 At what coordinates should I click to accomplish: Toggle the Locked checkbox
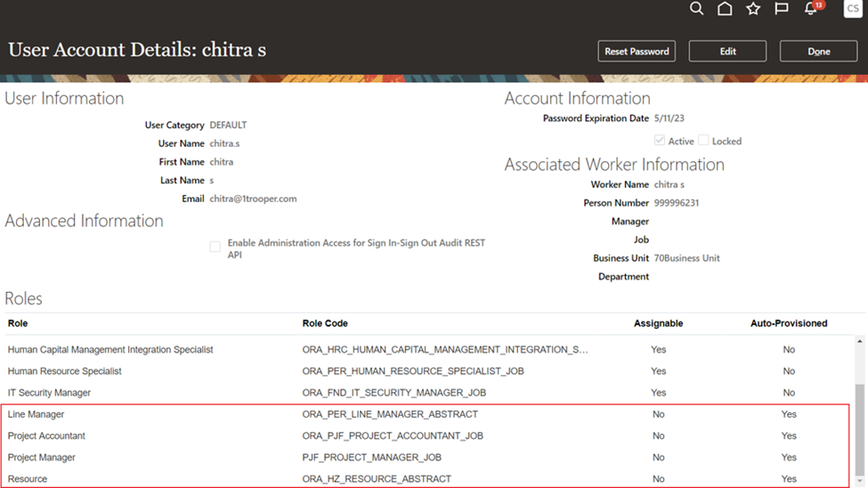(703, 141)
